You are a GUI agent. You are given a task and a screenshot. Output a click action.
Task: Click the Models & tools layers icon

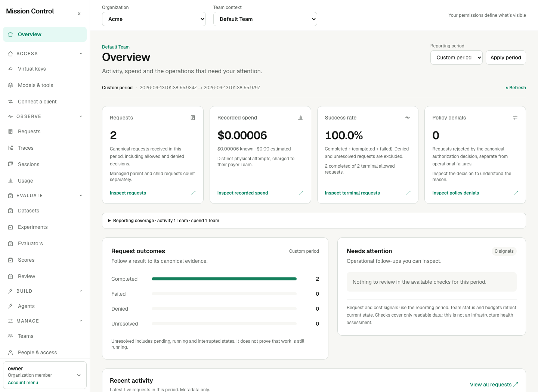click(10, 85)
